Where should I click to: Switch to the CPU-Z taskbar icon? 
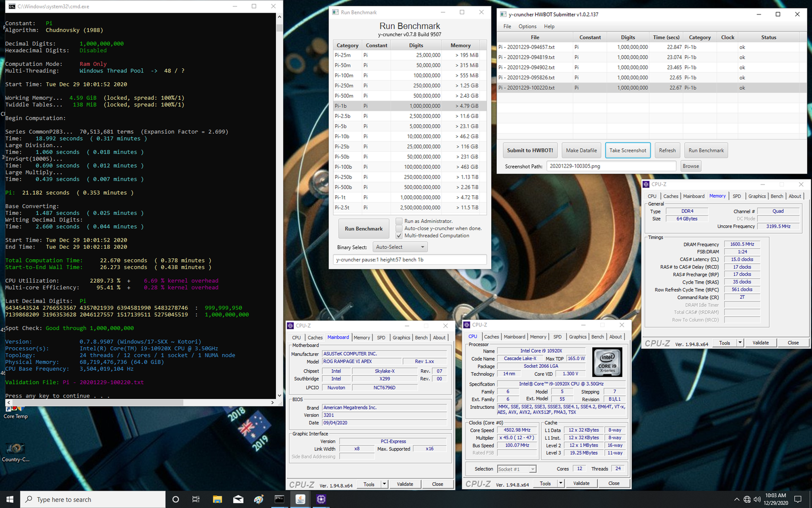tap(321, 499)
